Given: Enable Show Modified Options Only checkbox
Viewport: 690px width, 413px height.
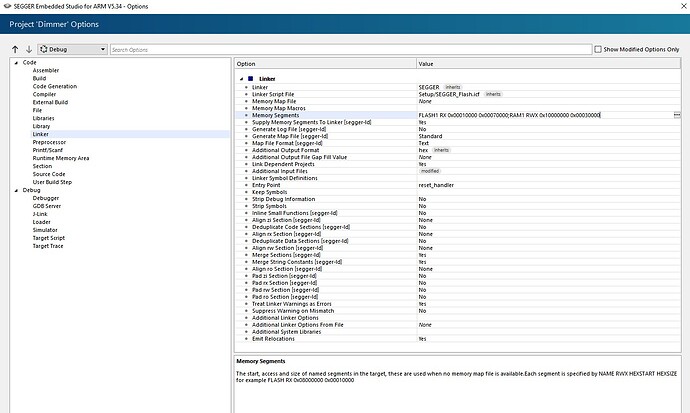Looking at the screenshot, I should pyautogui.click(x=598, y=49).
